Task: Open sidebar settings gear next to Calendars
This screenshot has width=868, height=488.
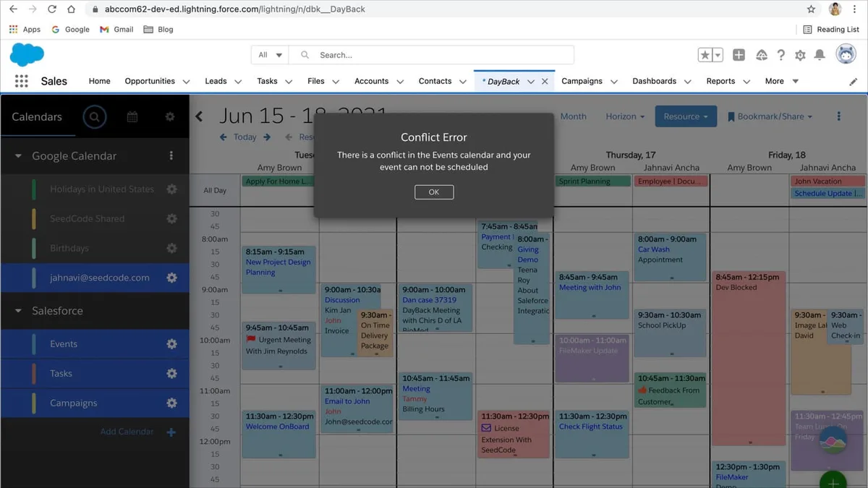Action: point(170,116)
